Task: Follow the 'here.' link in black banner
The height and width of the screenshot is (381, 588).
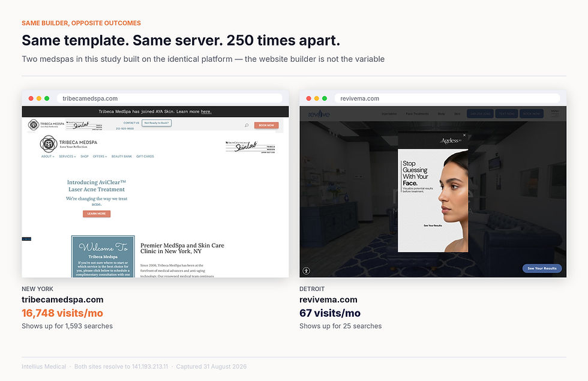Action: (x=206, y=112)
